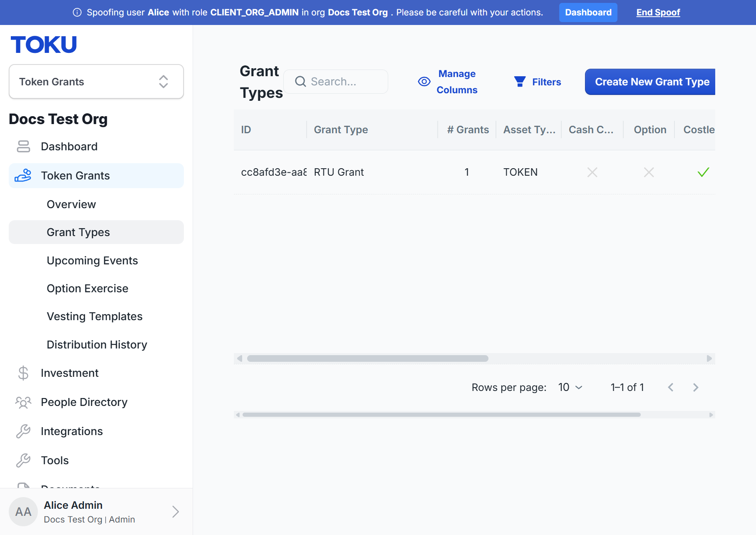Open the Overview submenu item
The height and width of the screenshot is (535, 756).
96,204
